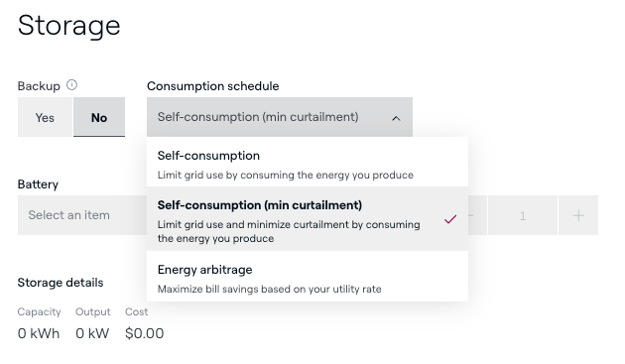Screen dimensions: 625x364
Task: Click the Storage details heading
Action: [x=61, y=283]
